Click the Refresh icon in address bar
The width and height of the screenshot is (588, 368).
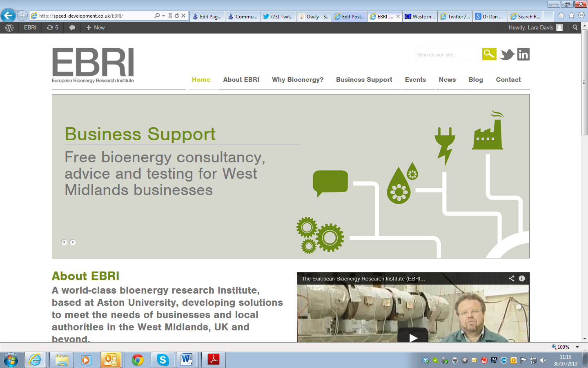click(x=177, y=16)
